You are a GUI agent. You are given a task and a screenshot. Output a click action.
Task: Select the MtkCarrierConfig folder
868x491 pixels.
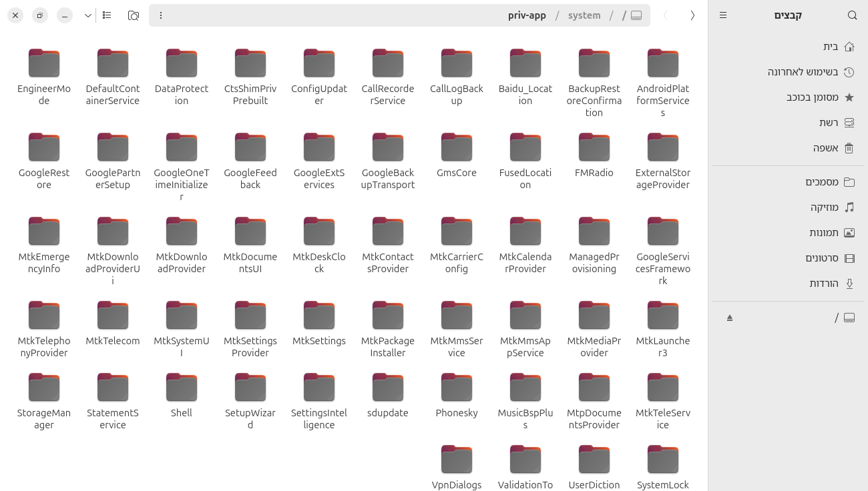(457, 246)
